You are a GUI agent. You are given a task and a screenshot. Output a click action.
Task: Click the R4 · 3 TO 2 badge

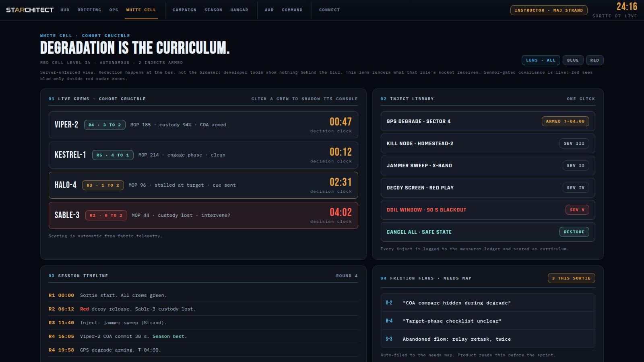(x=105, y=125)
